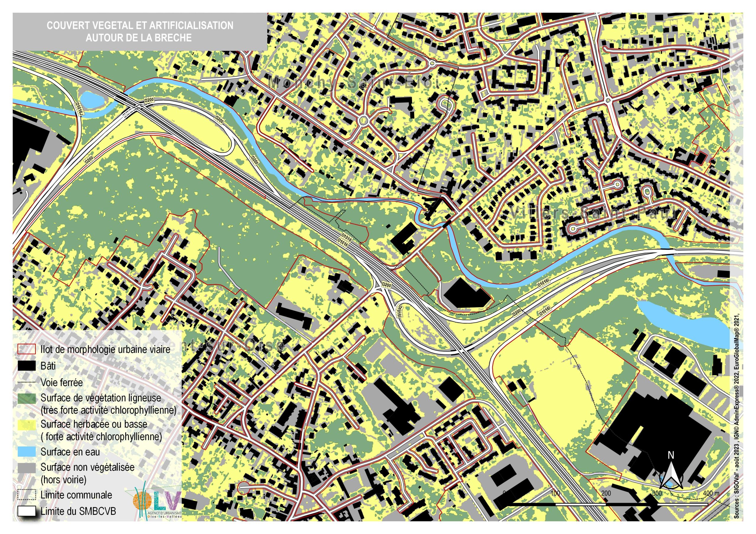Click the Limite du SMBCVB legend symbol
This screenshot has width=756, height=534.
pyautogui.click(x=26, y=511)
